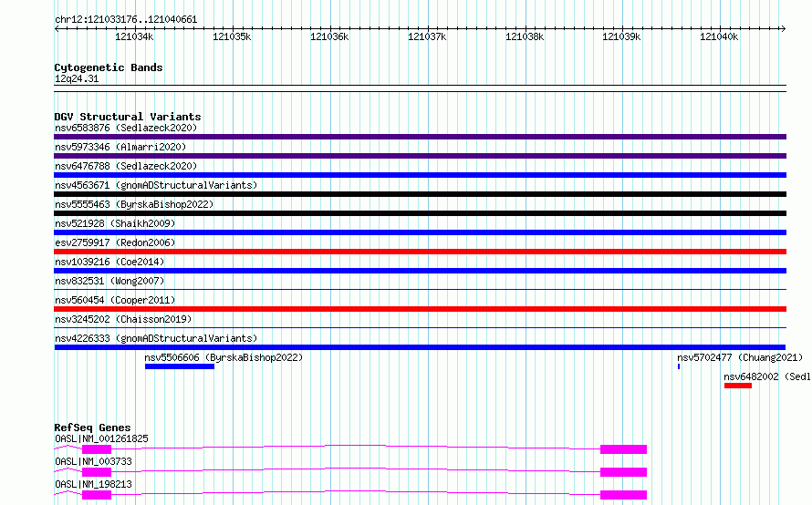Open variant nsv4563671 (gnomADStructuralVariants) label
The height and width of the screenshot is (505, 812).
tap(156, 185)
